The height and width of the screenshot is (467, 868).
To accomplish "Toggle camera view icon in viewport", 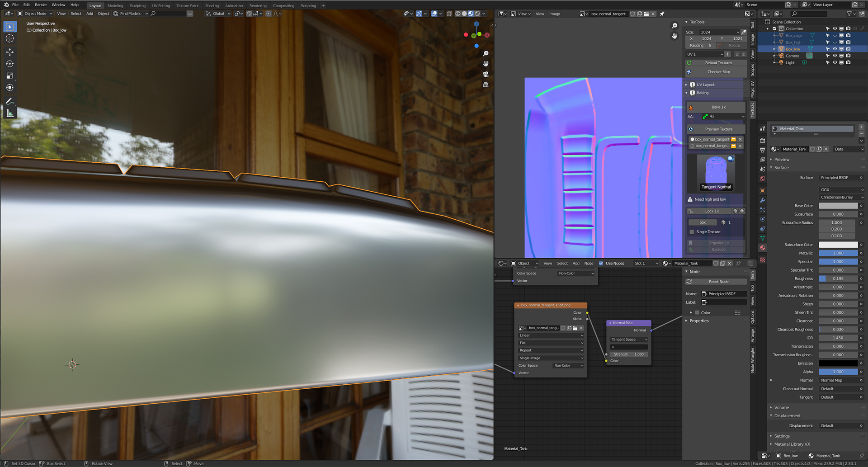I will click(x=486, y=74).
